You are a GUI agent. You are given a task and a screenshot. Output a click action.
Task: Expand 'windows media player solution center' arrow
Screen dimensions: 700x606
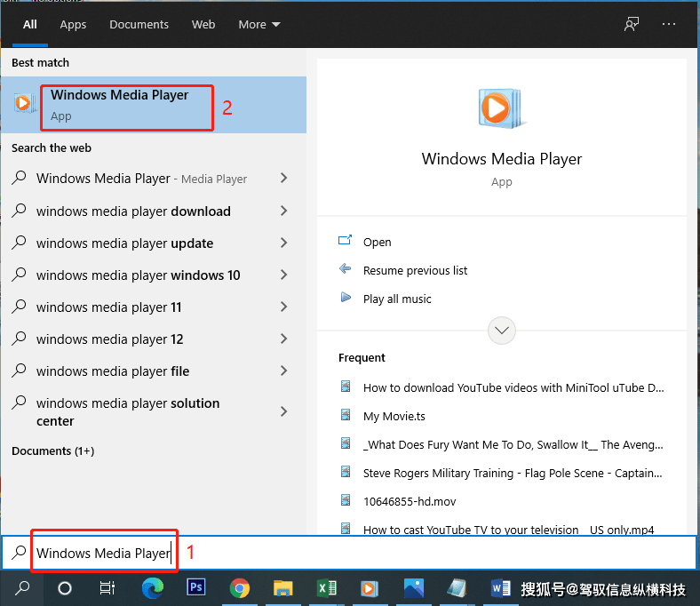pos(284,411)
